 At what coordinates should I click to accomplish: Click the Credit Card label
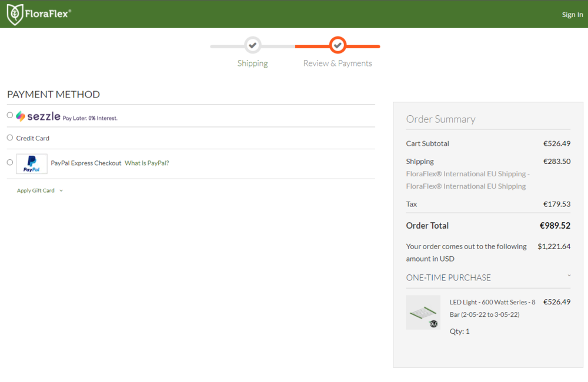click(32, 138)
